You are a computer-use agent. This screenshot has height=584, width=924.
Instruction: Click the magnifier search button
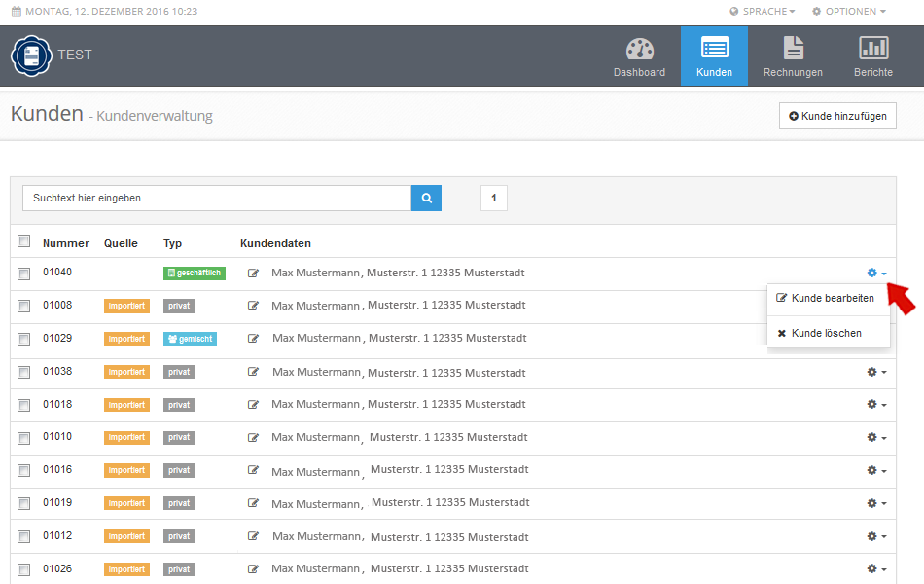pos(426,199)
